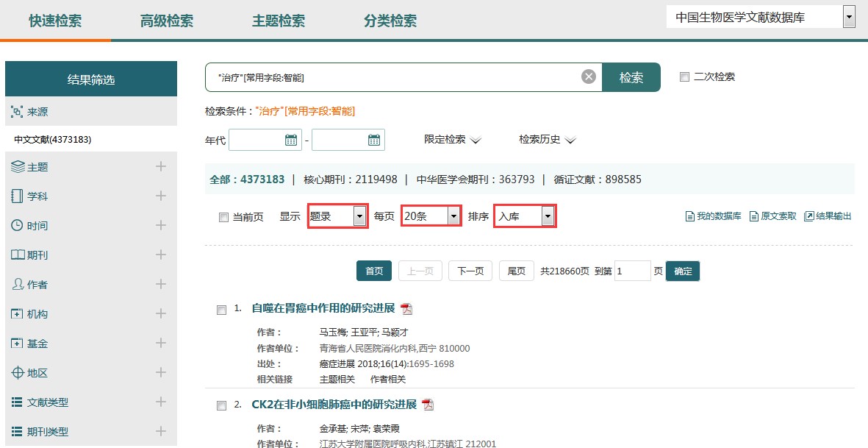Switch to the 高级检索 tab
This screenshot has width=868, height=448.
pyautogui.click(x=167, y=21)
